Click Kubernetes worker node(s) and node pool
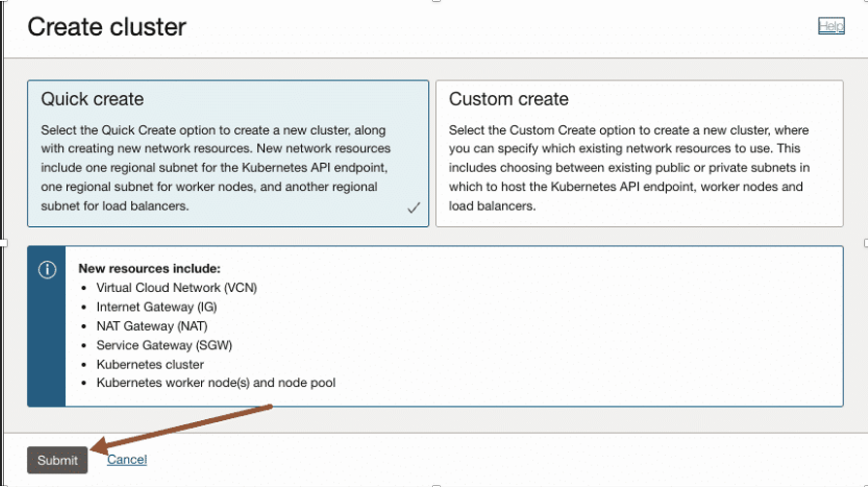The height and width of the screenshot is (487, 868). tap(216, 383)
